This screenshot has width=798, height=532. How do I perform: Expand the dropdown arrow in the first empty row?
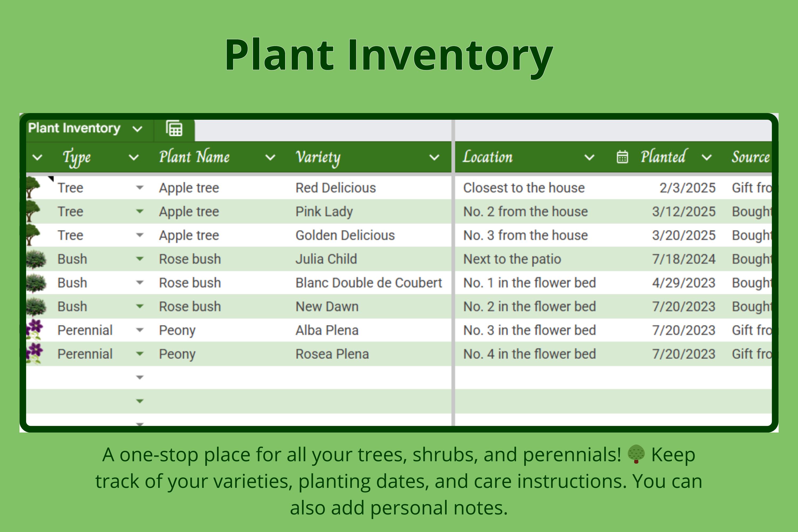coord(139,377)
